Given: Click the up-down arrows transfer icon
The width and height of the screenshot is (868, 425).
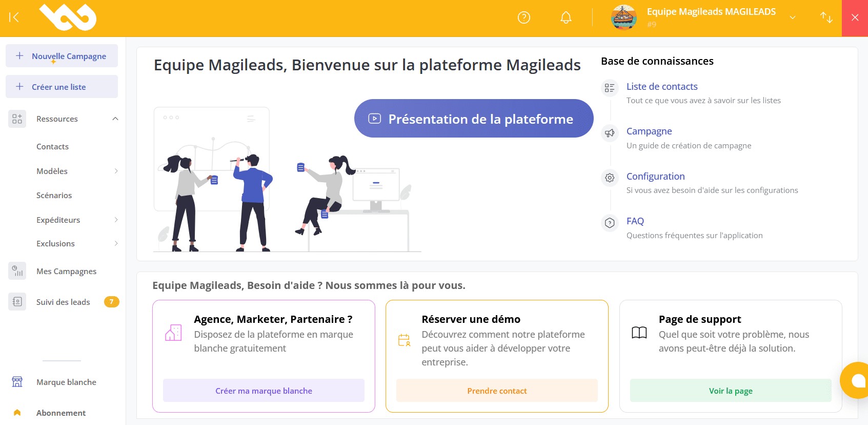Looking at the screenshot, I should (826, 17).
